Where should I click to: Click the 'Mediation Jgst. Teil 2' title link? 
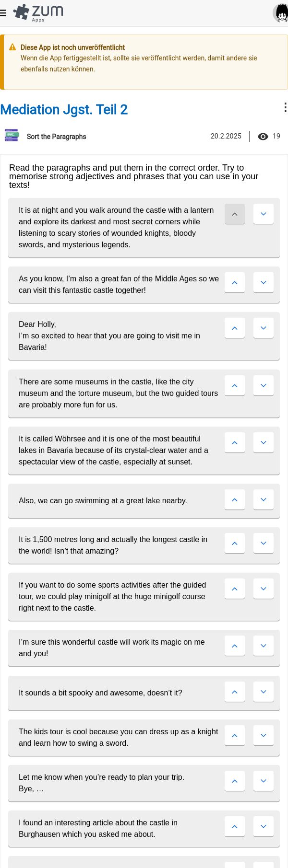click(64, 110)
